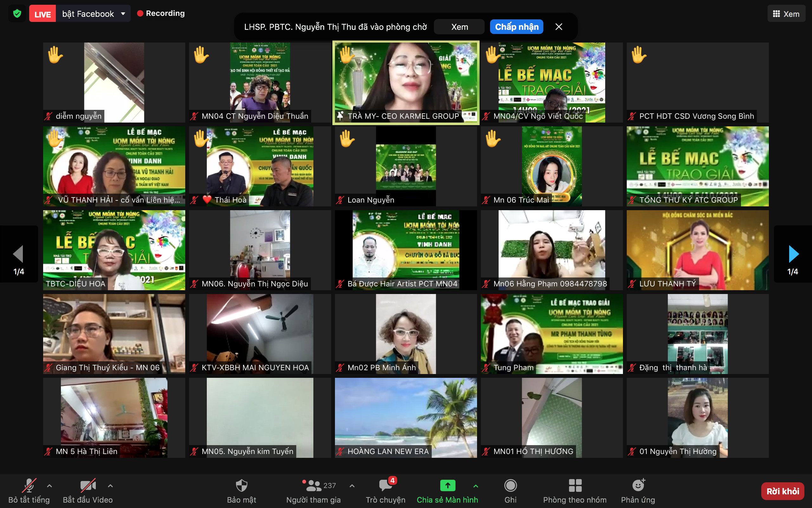Click the red LIVE badge
This screenshot has width=812, height=508.
pos(43,14)
